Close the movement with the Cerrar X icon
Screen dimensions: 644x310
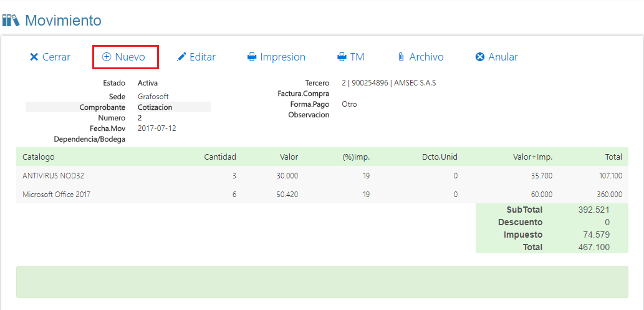[x=34, y=57]
